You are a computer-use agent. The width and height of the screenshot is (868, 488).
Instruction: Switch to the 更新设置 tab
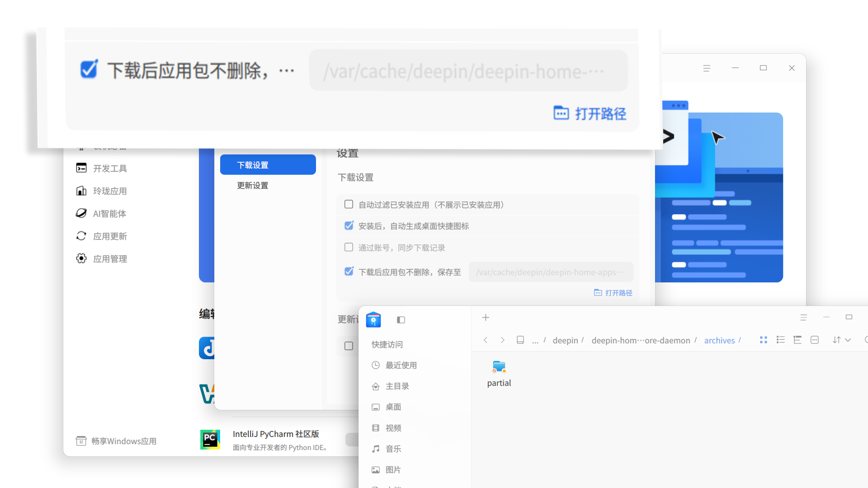point(252,185)
